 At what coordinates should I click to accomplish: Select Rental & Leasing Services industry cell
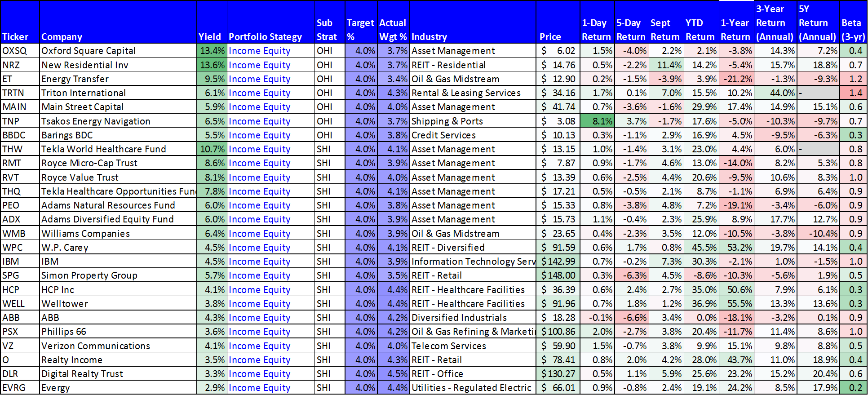pyautogui.click(x=473, y=93)
